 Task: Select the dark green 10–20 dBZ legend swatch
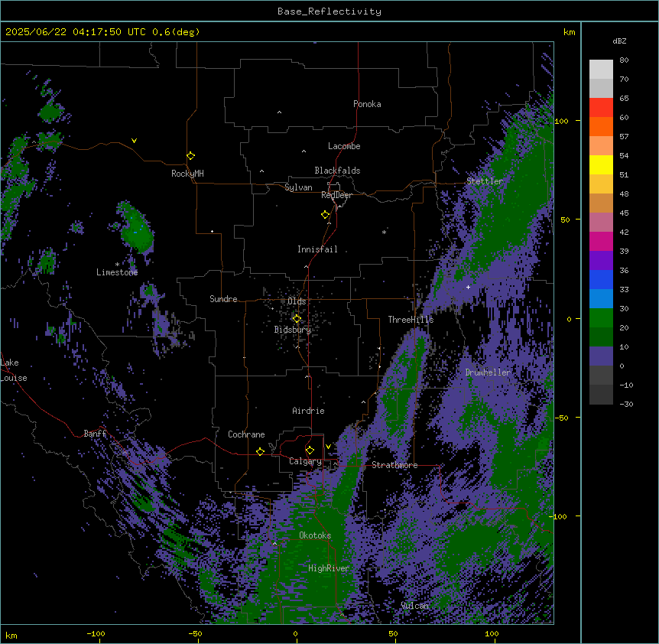[601, 337]
